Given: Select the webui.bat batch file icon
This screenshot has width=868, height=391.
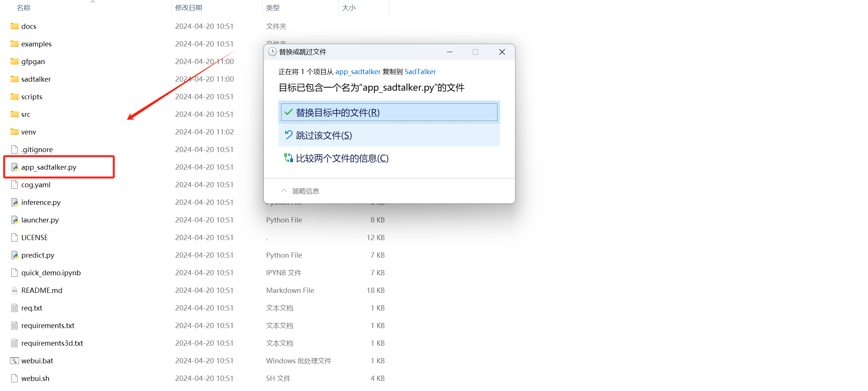Looking at the screenshot, I should [x=14, y=361].
